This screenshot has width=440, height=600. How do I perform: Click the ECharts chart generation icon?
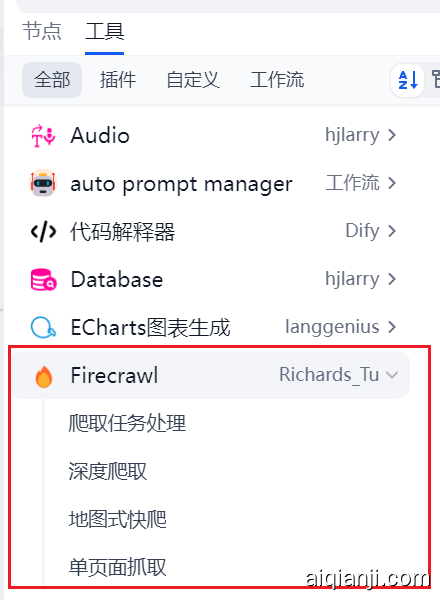click(x=43, y=328)
